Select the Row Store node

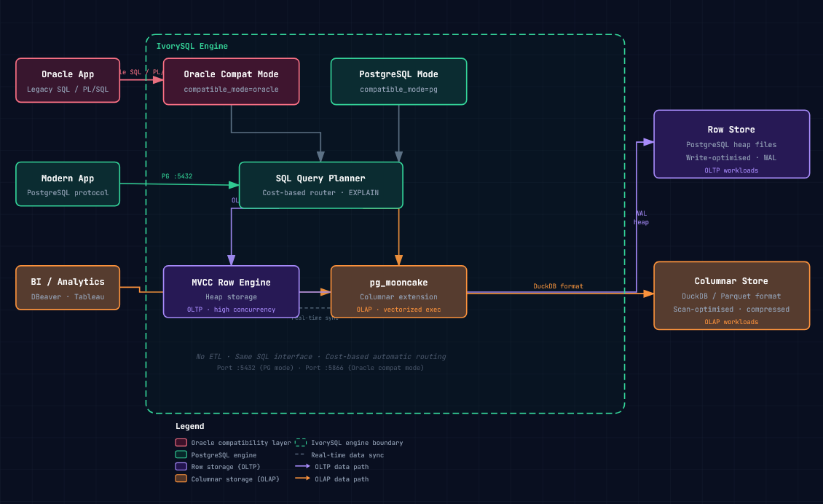[732, 144]
